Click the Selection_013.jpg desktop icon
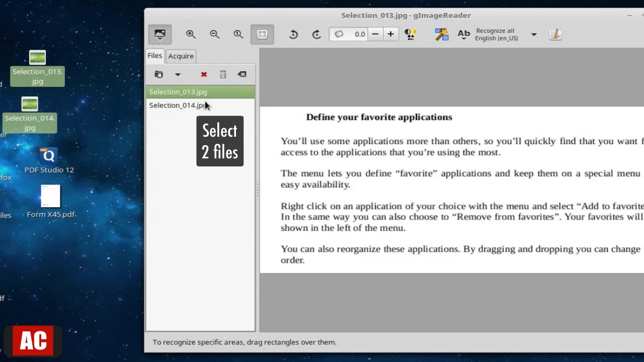The width and height of the screenshot is (644, 362). 37,68
